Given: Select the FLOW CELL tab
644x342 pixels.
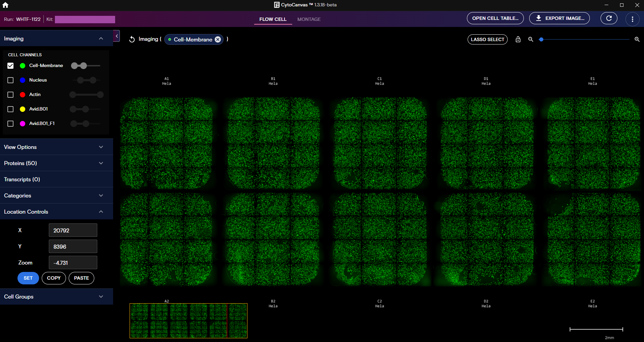Looking at the screenshot, I should [273, 19].
